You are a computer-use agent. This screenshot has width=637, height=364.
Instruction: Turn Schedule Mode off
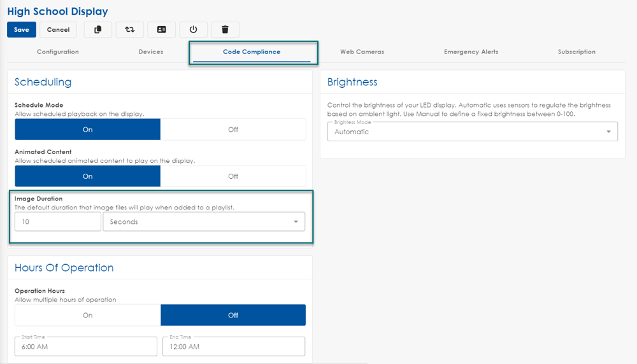pyautogui.click(x=233, y=129)
